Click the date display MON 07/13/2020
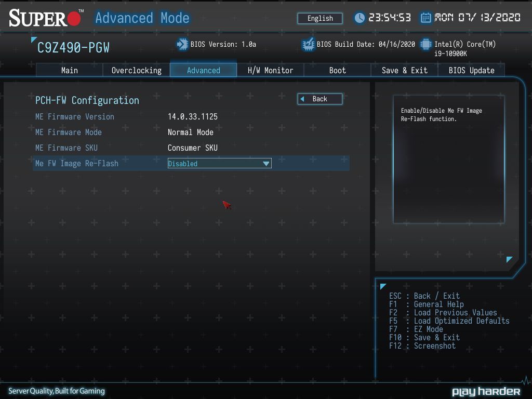Screen dimensions: 532x399 point(477,18)
